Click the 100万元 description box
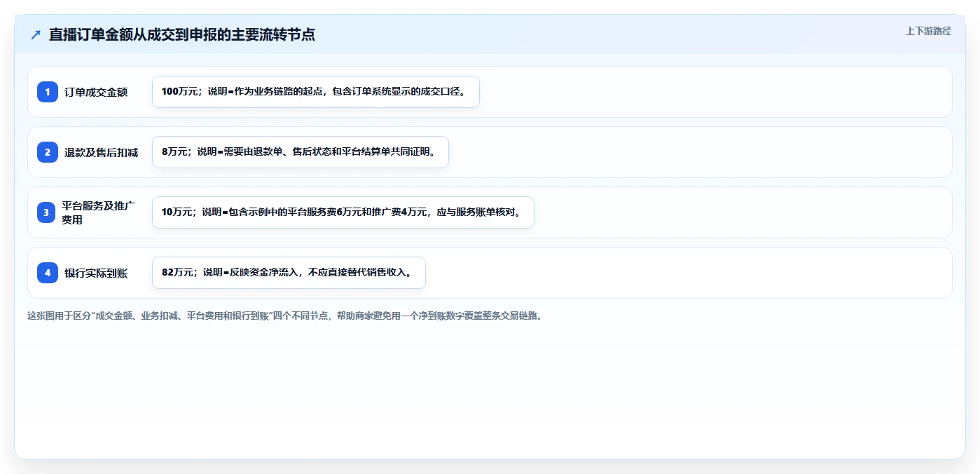This screenshot has height=474, width=980. (316, 92)
